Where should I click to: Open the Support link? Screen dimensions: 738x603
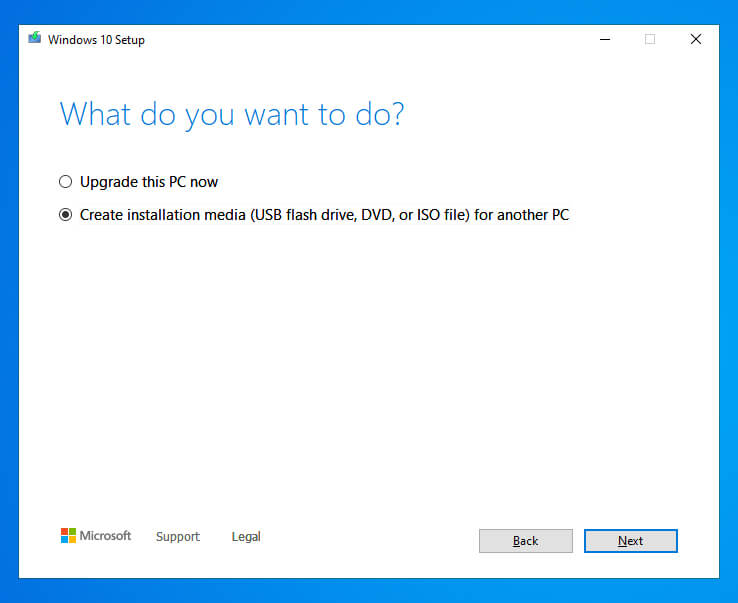(178, 537)
